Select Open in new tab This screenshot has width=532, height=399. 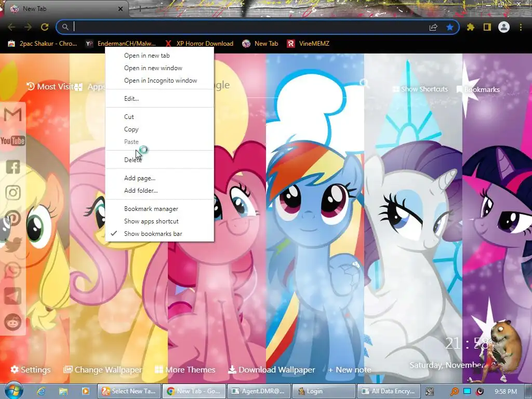click(159, 56)
